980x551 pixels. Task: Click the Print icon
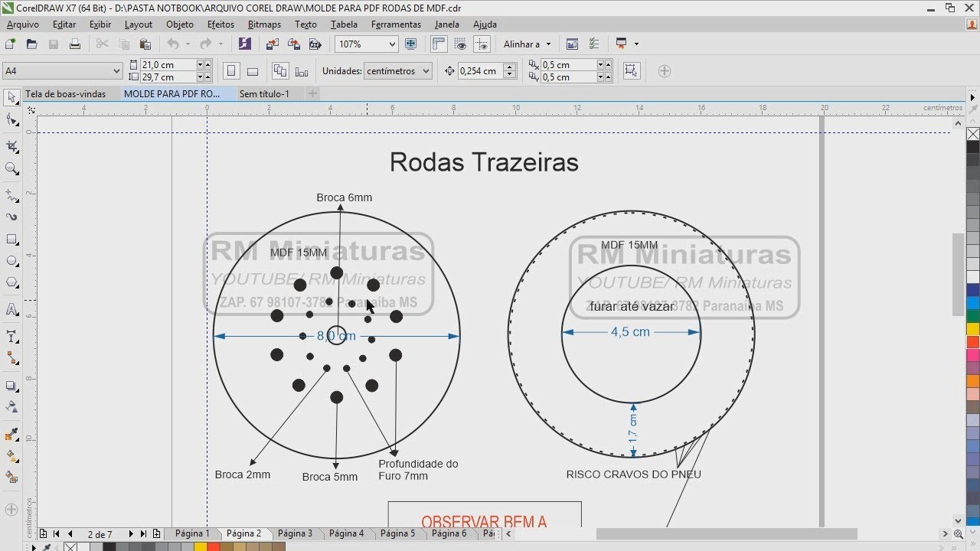point(74,44)
